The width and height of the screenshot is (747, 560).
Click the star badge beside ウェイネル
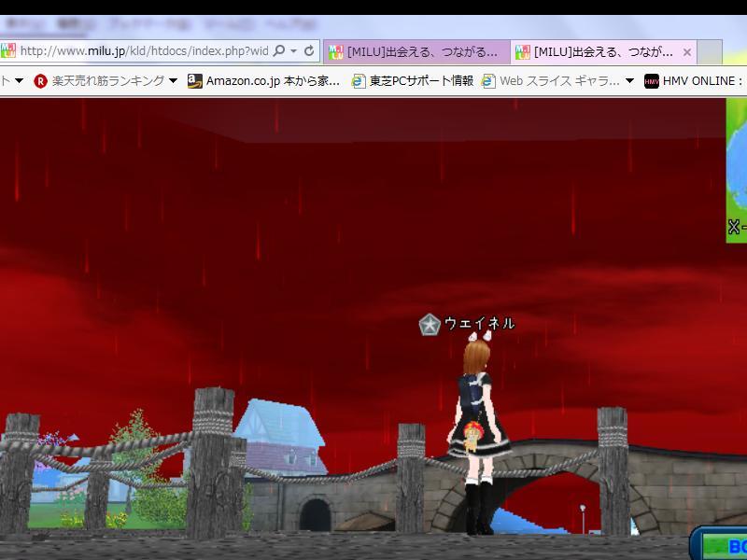430,325
